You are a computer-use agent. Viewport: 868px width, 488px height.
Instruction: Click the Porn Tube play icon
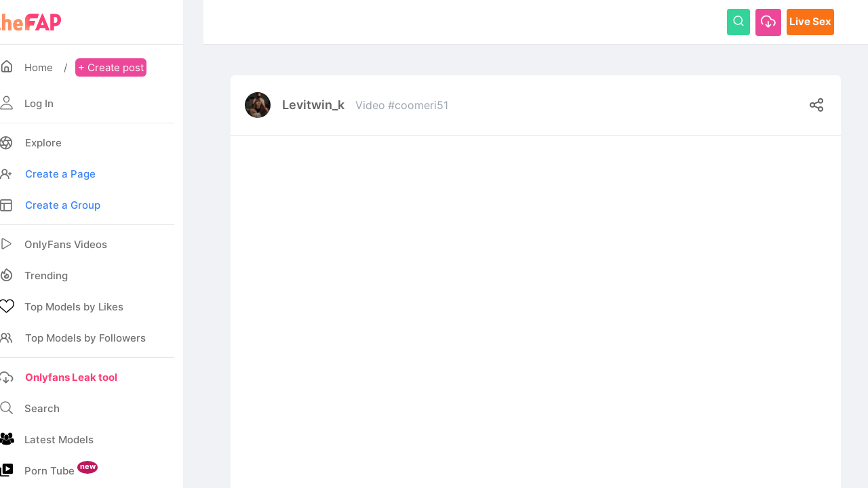[x=7, y=470]
